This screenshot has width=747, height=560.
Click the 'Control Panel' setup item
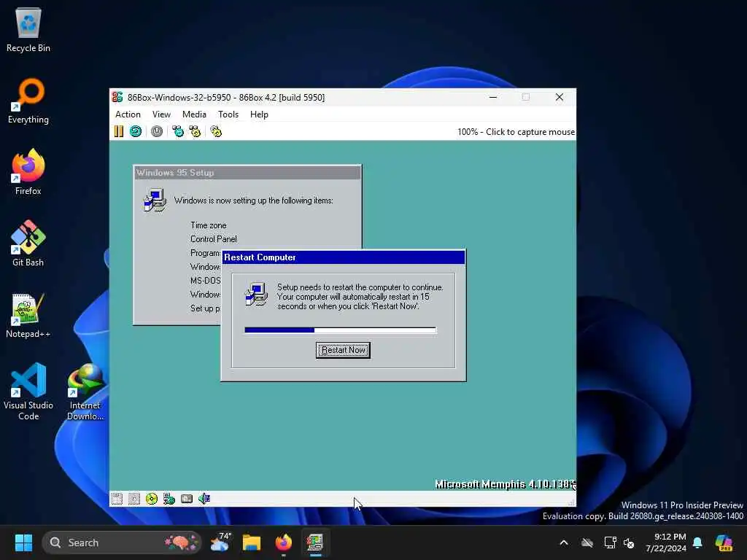click(x=214, y=239)
